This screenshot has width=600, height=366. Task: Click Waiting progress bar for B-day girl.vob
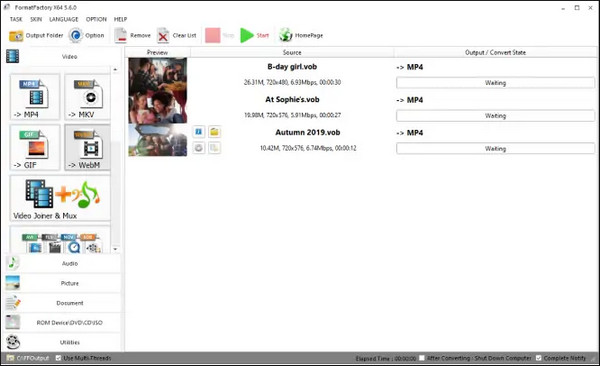click(x=495, y=83)
